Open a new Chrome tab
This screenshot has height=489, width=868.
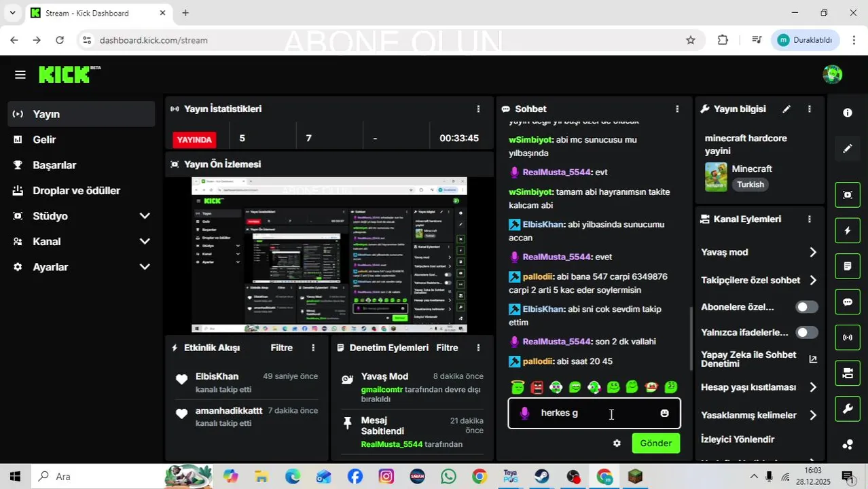pyautogui.click(x=185, y=13)
